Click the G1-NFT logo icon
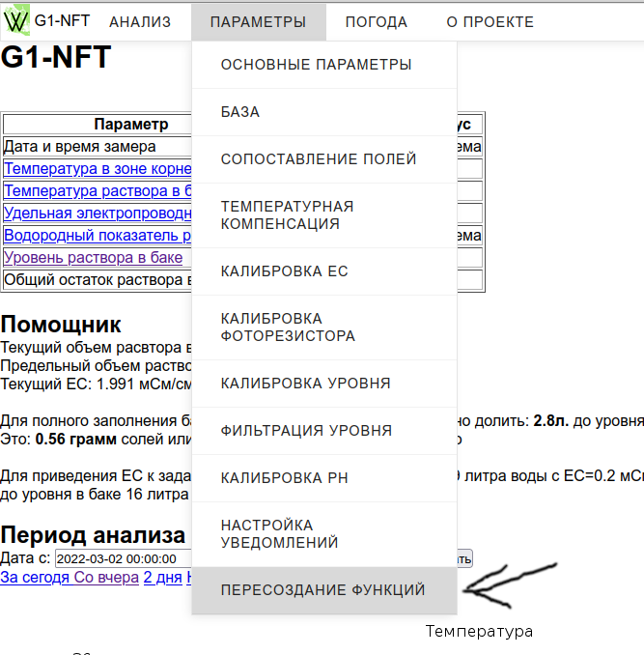This screenshot has height=655, width=644. [x=17, y=21]
